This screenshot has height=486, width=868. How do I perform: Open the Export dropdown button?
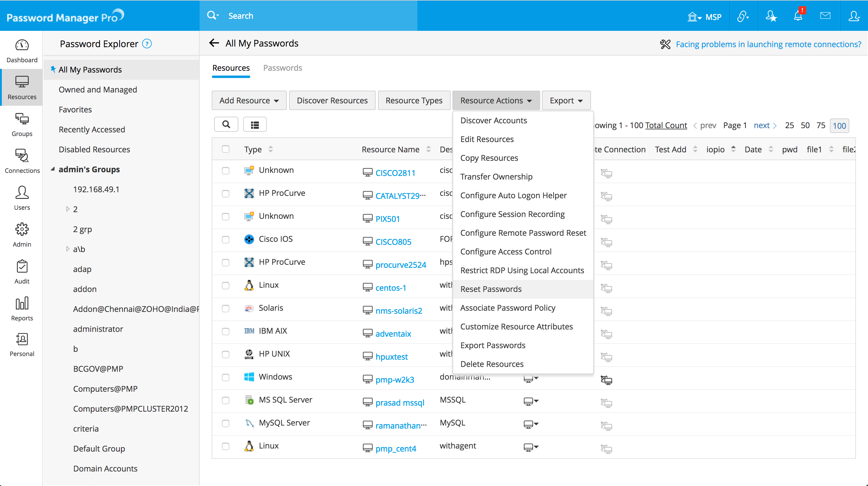pyautogui.click(x=566, y=100)
